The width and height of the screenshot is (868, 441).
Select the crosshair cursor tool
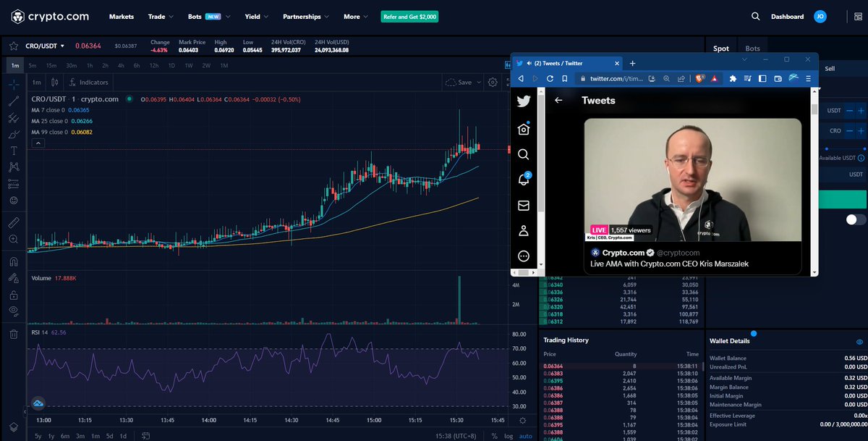point(13,84)
